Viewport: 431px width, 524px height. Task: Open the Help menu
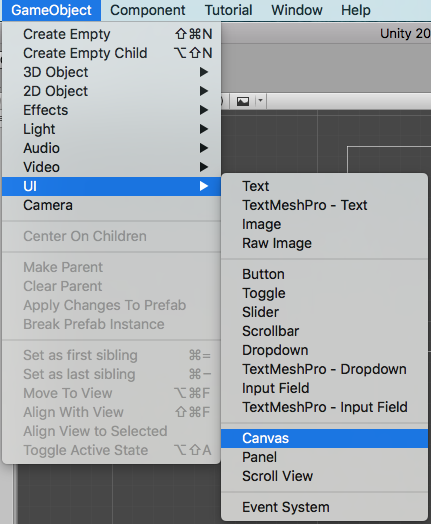tap(355, 10)
